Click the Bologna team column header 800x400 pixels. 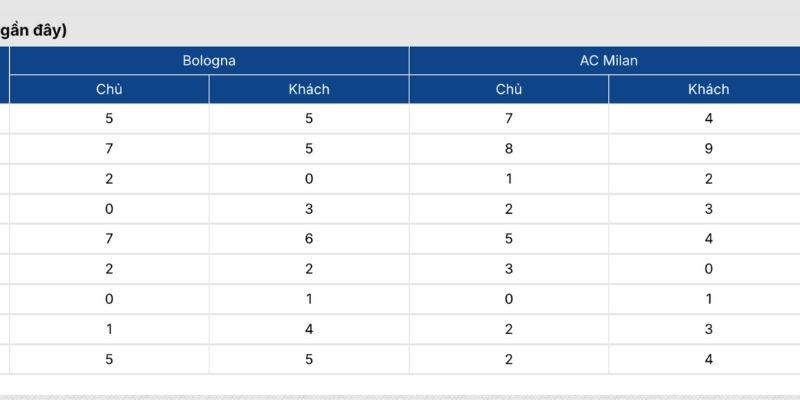tap(209, 61)
